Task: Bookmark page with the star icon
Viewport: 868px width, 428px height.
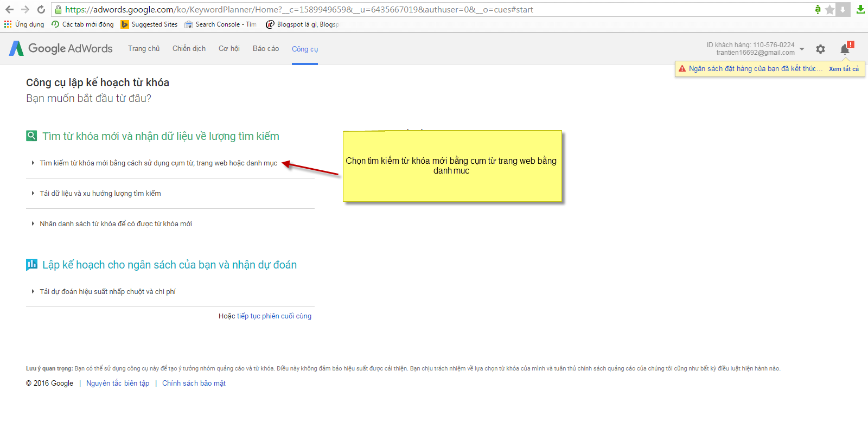Action: tap(829, 10)
